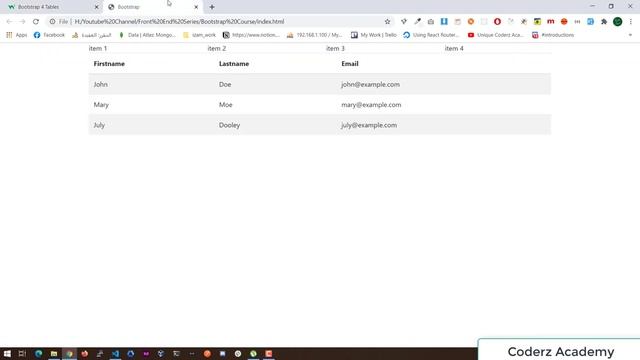
Task: Open the Extensions puzzle piece menu
Action: tap(604, 22)
